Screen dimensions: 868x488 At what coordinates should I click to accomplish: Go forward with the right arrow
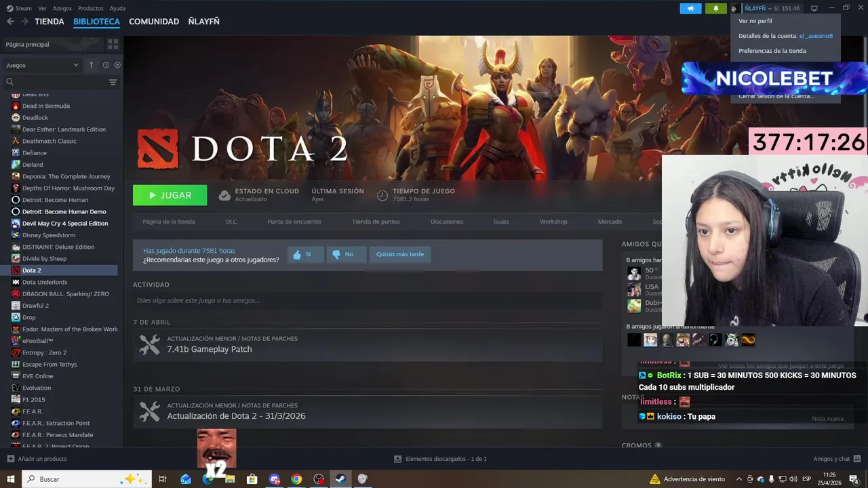(24, 22)
